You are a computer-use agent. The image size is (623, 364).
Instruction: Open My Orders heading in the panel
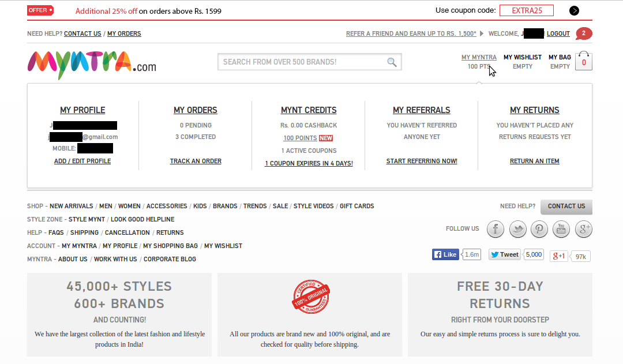pyautogui.click(x=196, y=110)
